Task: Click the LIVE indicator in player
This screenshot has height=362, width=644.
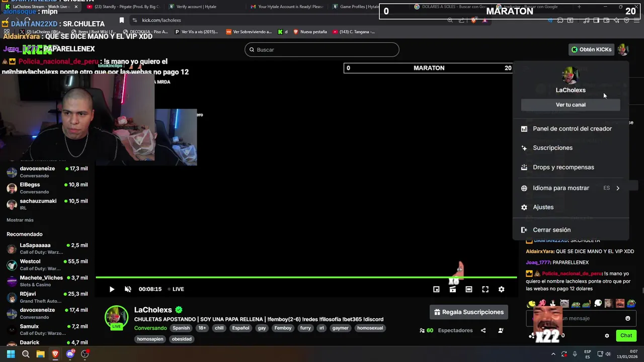Action: pos(176,289)
